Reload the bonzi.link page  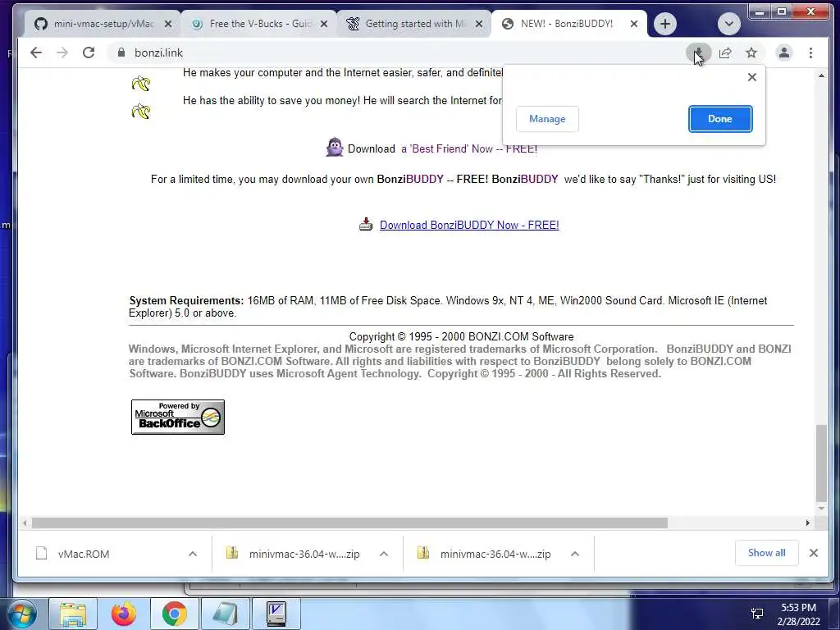(x=89, y=52)
